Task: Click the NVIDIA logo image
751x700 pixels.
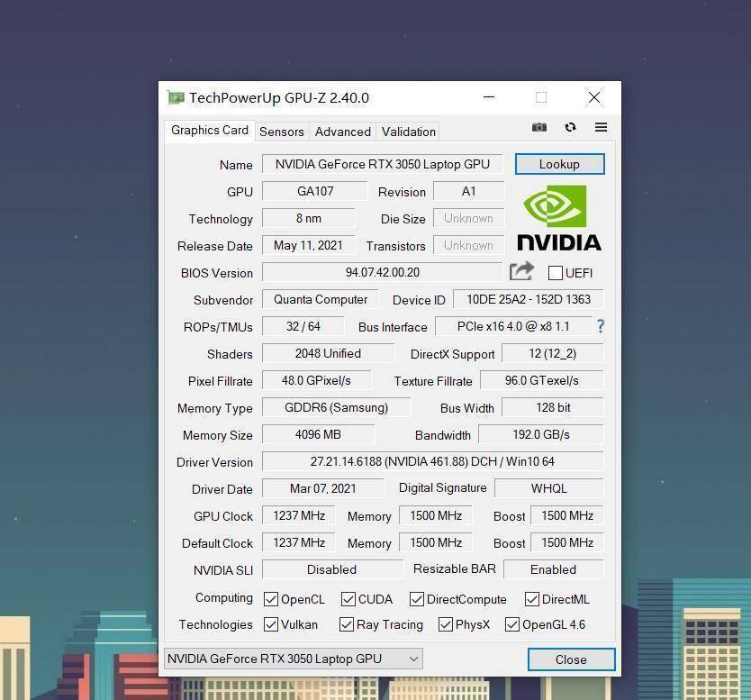Action: tap(558, 218)
